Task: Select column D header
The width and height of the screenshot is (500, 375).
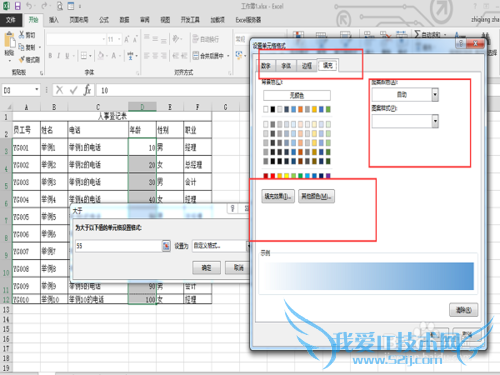Action: point(142,107)
